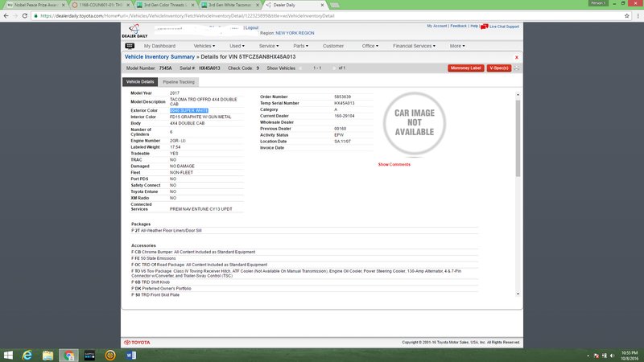Open a new browser tab

(335, 5)
